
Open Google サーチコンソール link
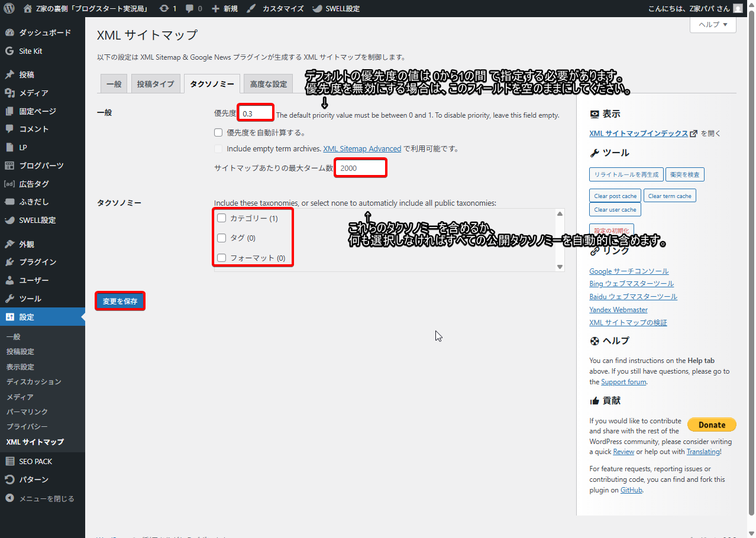tap(629, 271)
